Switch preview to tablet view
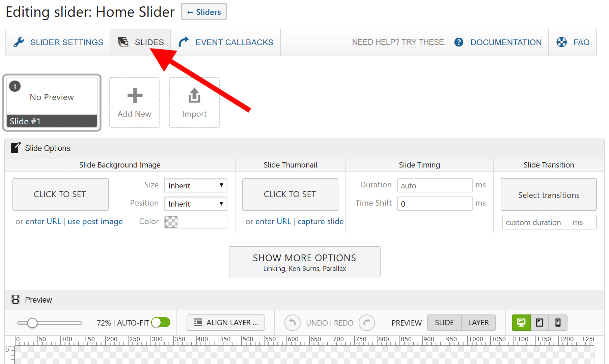 tap(539, 323)
